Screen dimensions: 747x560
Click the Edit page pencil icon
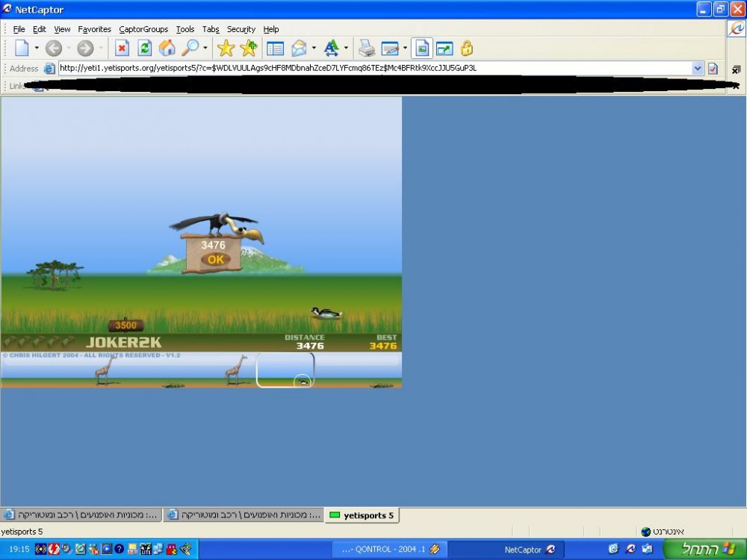pos(390,49)
